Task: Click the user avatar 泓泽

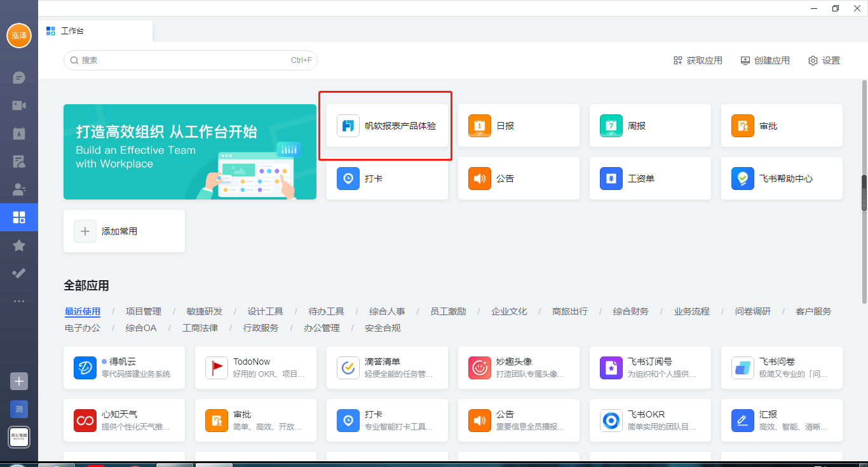Action: (x=19, y=36)
